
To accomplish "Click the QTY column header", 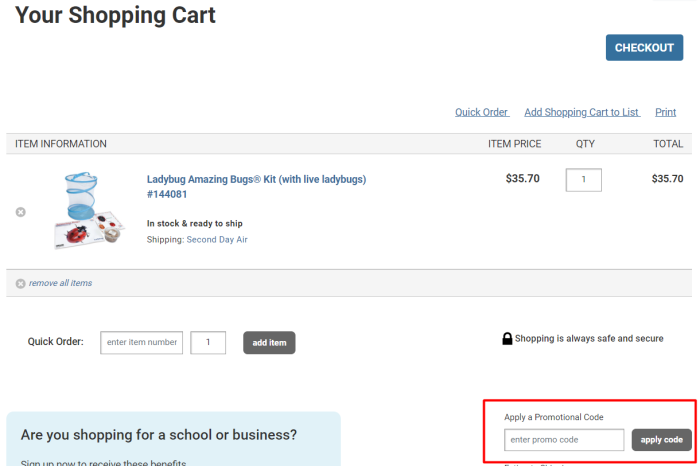I will [585, 144].
